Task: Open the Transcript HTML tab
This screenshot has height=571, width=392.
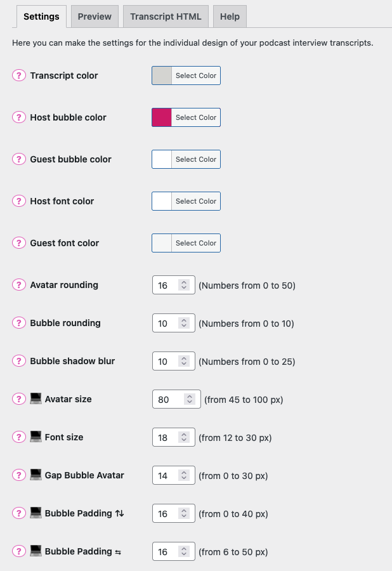Action: pyautogui.click(x=166, y=16)
